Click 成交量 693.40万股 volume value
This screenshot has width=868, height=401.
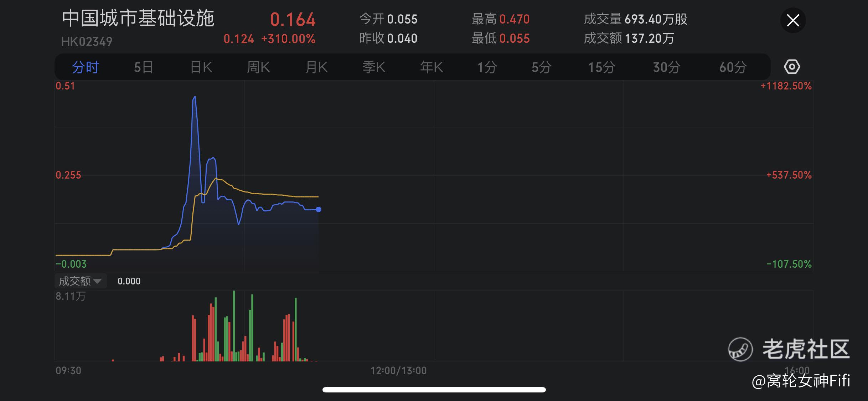636,19
